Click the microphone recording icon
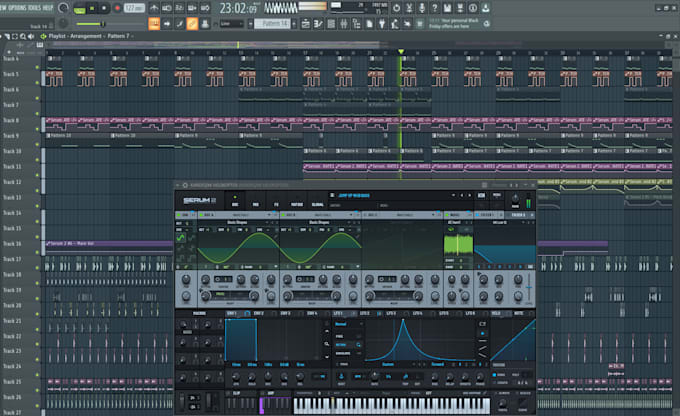Screen dimensions: 680x416 [x=422, y=8]
